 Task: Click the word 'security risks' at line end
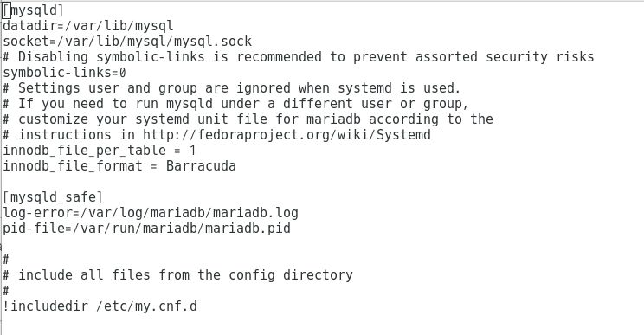(x=539, y=57)
